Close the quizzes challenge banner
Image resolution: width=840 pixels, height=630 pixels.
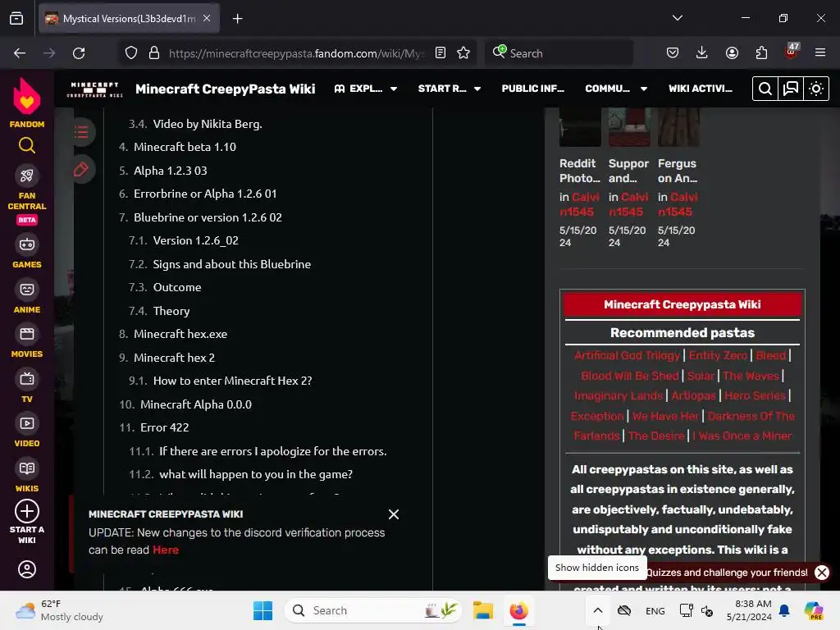[822, 572]
